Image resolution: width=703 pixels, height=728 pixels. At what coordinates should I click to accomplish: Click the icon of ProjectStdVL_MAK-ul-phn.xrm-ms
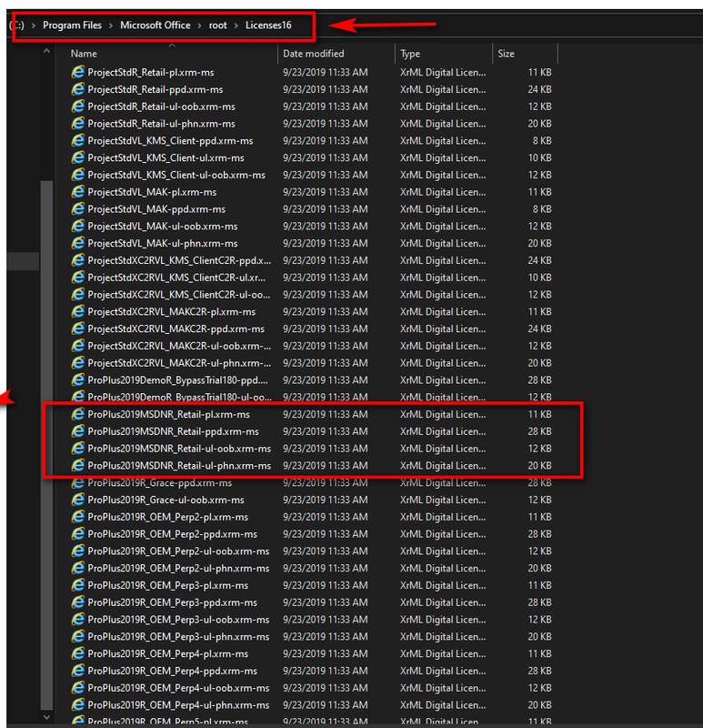click(x=78, y=243)
